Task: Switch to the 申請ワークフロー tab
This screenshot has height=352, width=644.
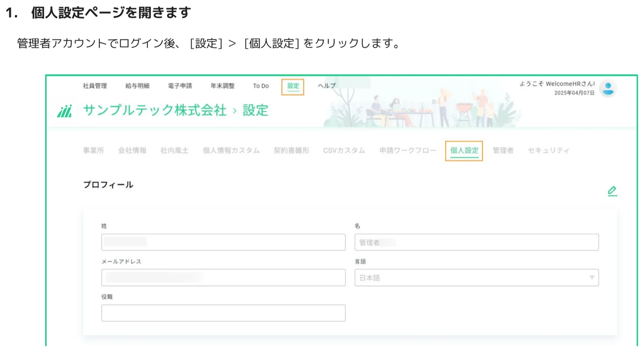Action: 408,150
